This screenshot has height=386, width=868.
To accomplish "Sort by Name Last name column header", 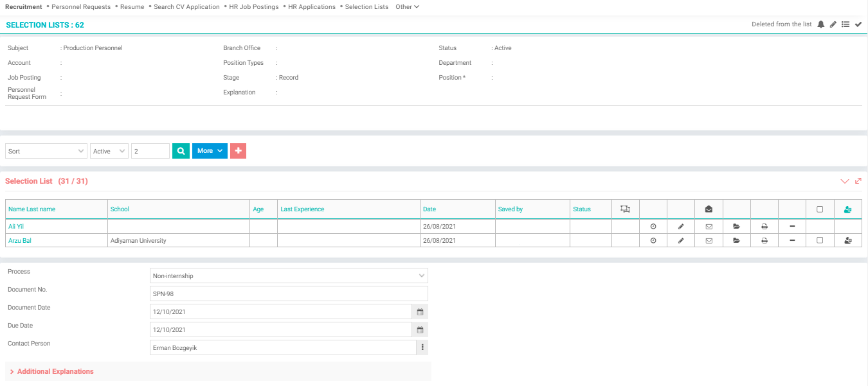I will 32,209.
